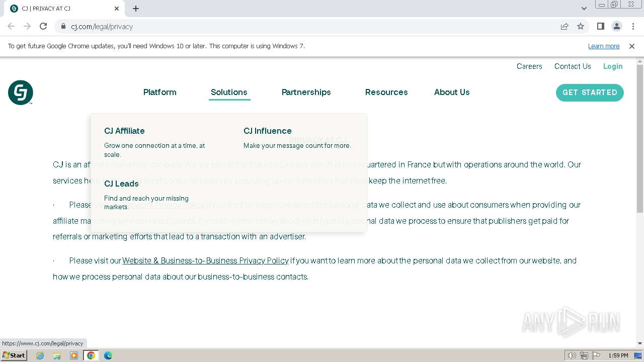Open the Resources menu
Screen dimensions: 644x362
(386, 92)
